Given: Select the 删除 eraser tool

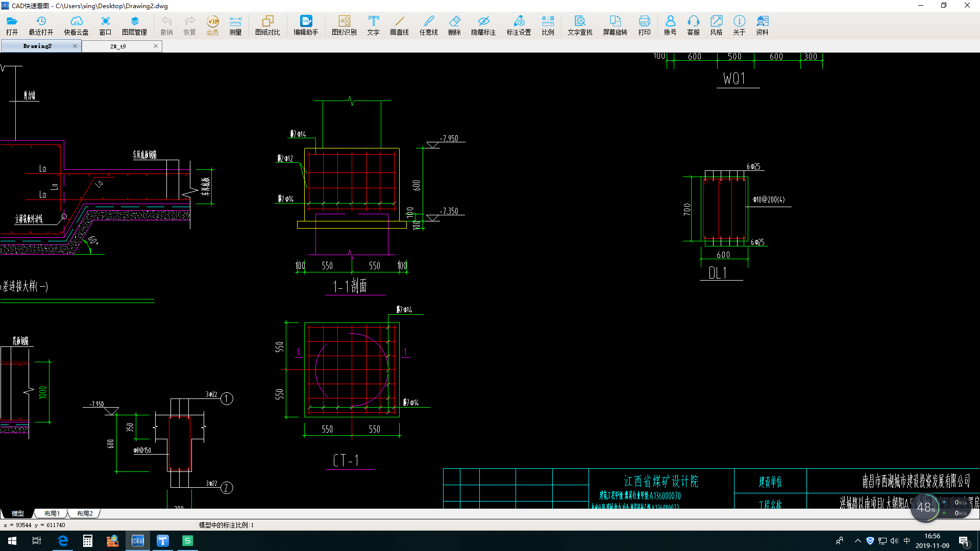Looking at the screenshot, I should pyautogui.click(x=454, y=25).
